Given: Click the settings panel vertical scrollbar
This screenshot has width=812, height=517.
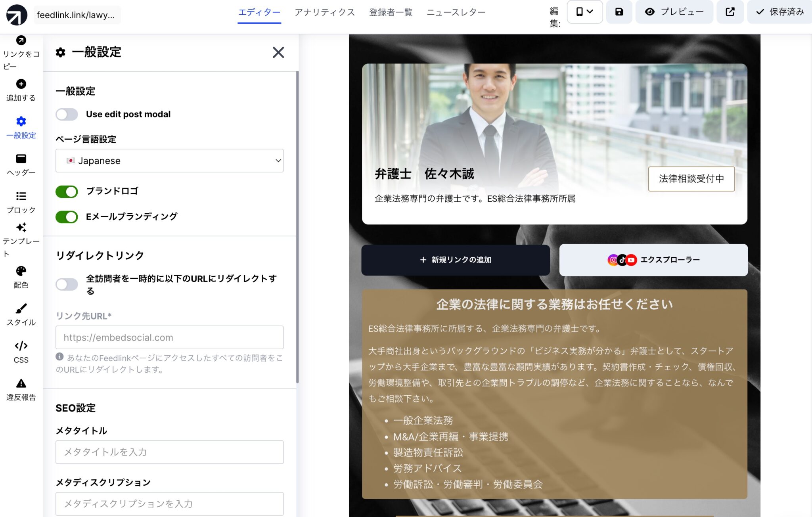Looking at the screenshot, I should (297, 227).
